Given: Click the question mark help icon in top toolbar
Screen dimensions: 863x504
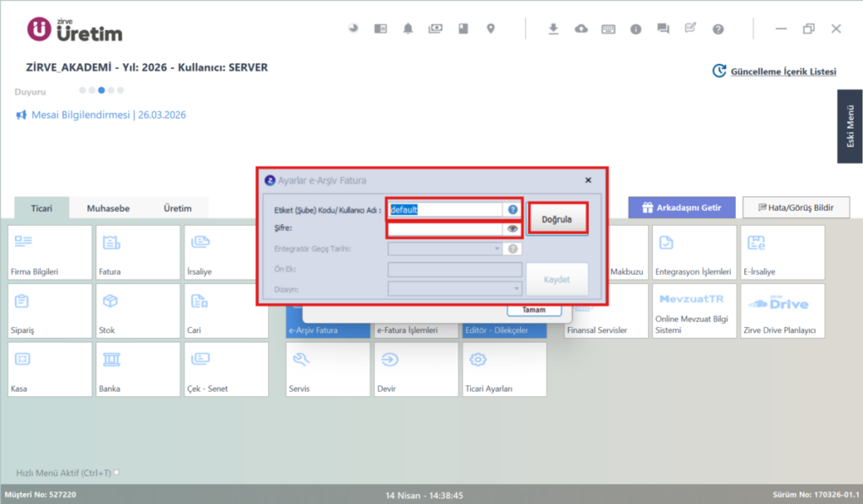Looking at the screenshot, I should coord(718,29).
